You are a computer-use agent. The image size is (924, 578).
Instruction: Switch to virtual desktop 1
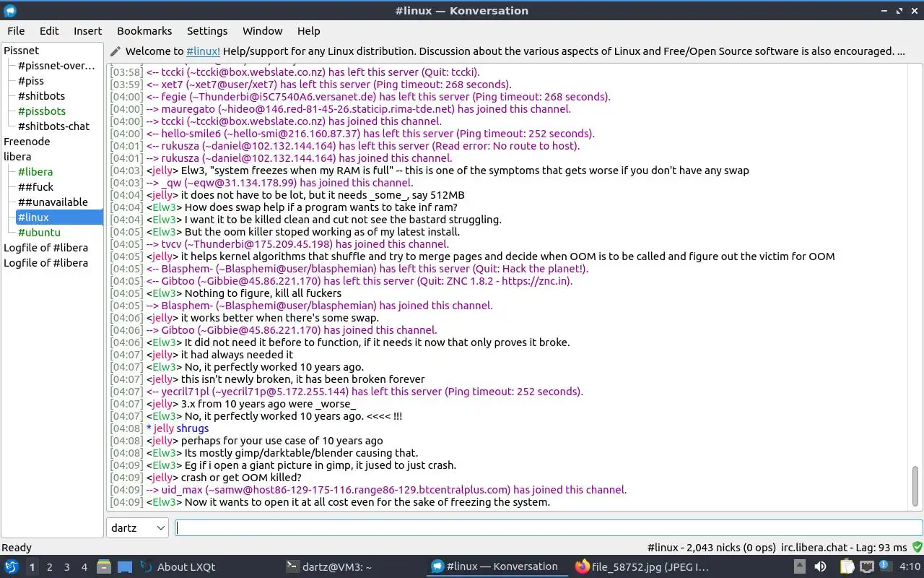coord(32,567)
